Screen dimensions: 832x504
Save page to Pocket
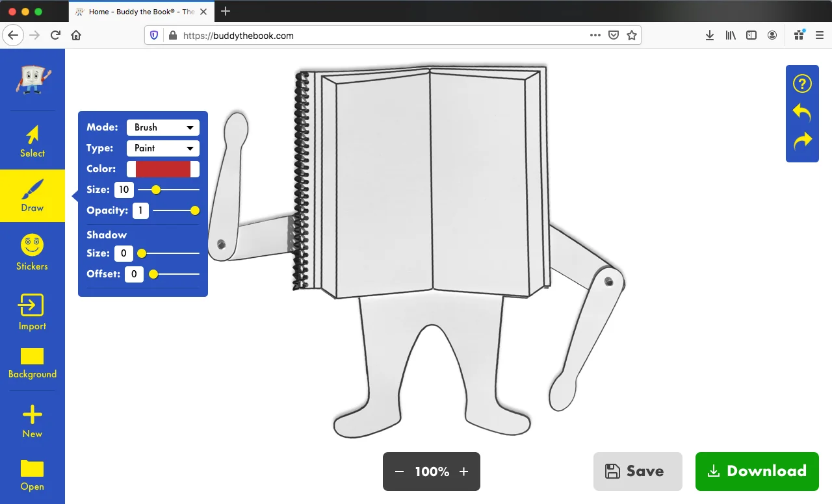pyautogui.click(x=613, y=36)
